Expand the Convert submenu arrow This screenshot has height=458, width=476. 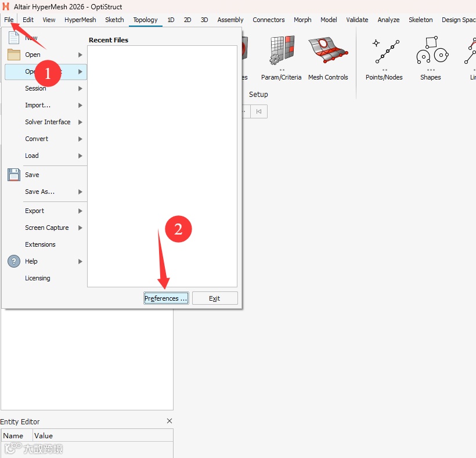point(80,139)
